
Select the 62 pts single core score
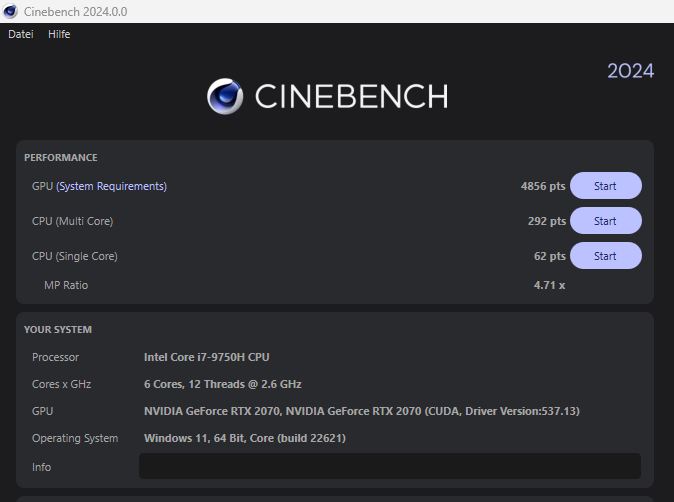pos(550,256)
